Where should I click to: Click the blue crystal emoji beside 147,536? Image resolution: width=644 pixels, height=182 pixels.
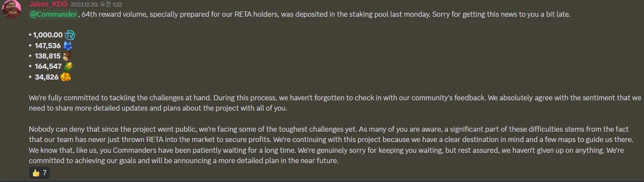tap(67, 46)
